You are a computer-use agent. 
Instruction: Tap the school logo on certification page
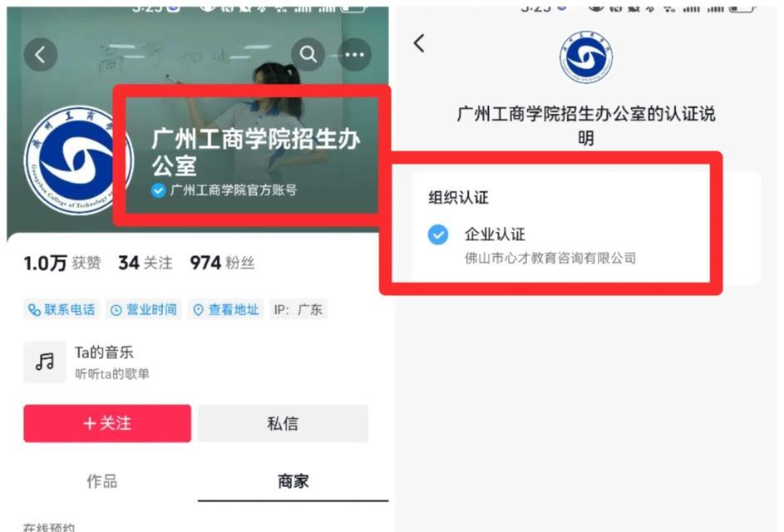(586, 57)
